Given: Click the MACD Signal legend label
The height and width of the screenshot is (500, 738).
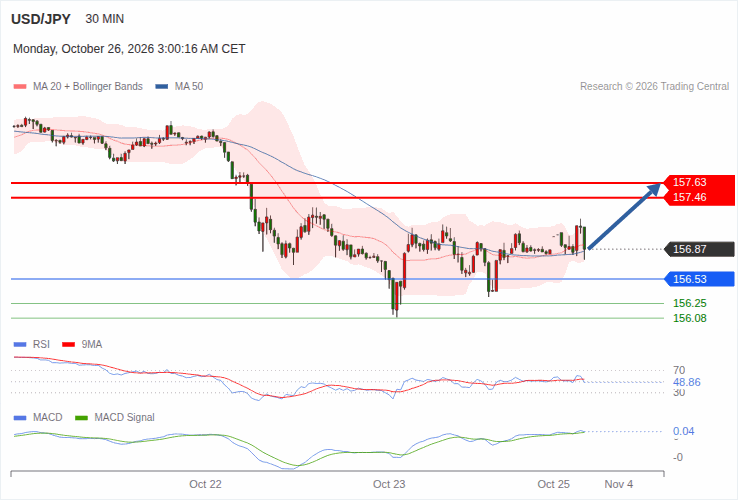Looking at the screenshot, I should tap(124, 418).
